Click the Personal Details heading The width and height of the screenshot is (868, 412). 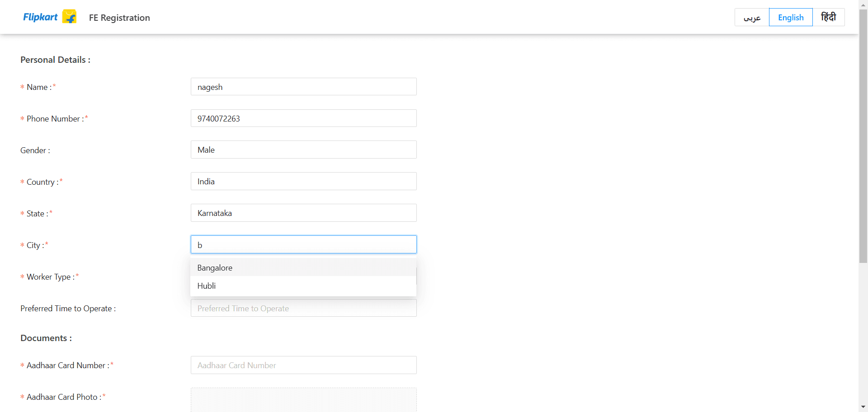coord(55,60)
